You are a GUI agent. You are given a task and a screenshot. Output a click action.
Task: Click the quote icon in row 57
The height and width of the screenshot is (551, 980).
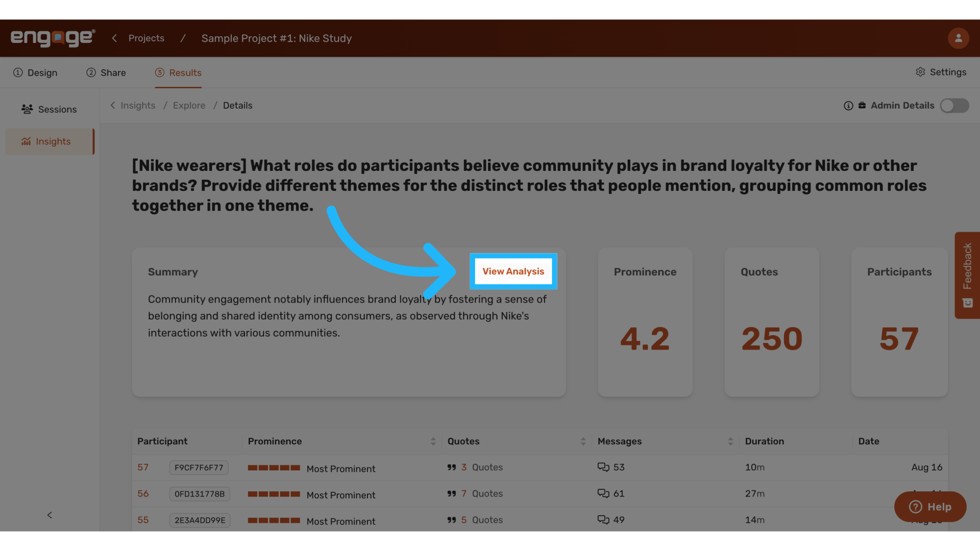tap(452, 467)
